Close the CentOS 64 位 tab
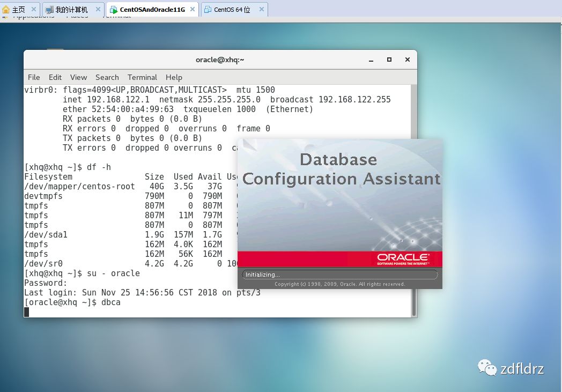The image size is (562, 392). click(x=262, y=10)
